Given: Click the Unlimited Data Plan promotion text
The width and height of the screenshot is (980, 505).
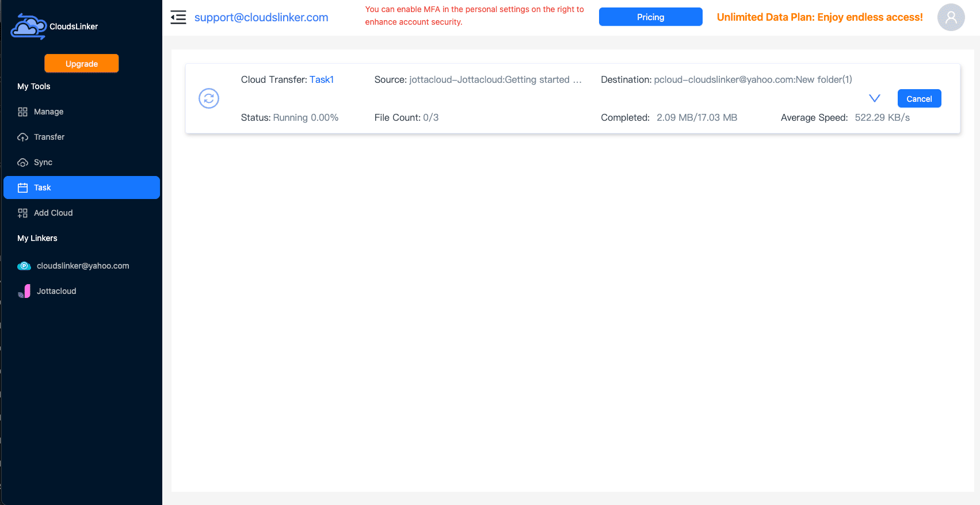Looking at the screenshot, I should pos(820,17).
